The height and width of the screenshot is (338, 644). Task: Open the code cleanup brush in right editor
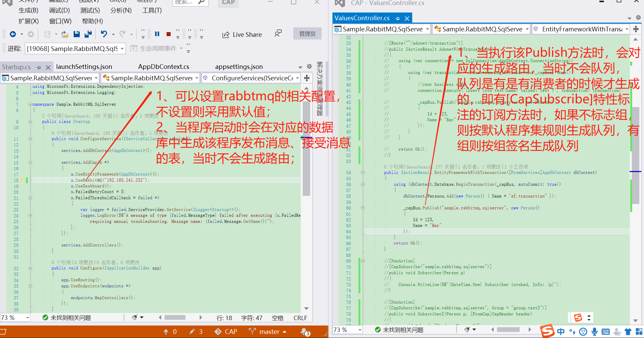468,329
